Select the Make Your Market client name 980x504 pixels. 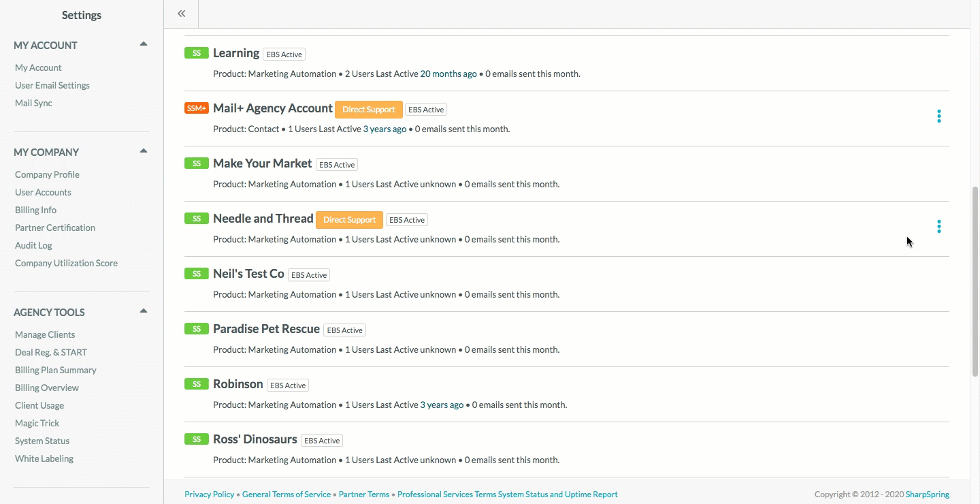point(263,163)
